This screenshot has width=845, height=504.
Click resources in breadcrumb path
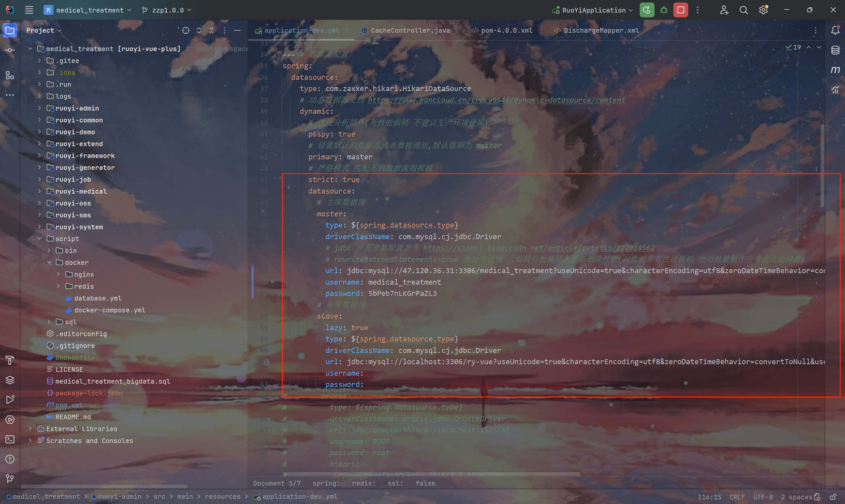pyautogui.click(x=222, y=497)
